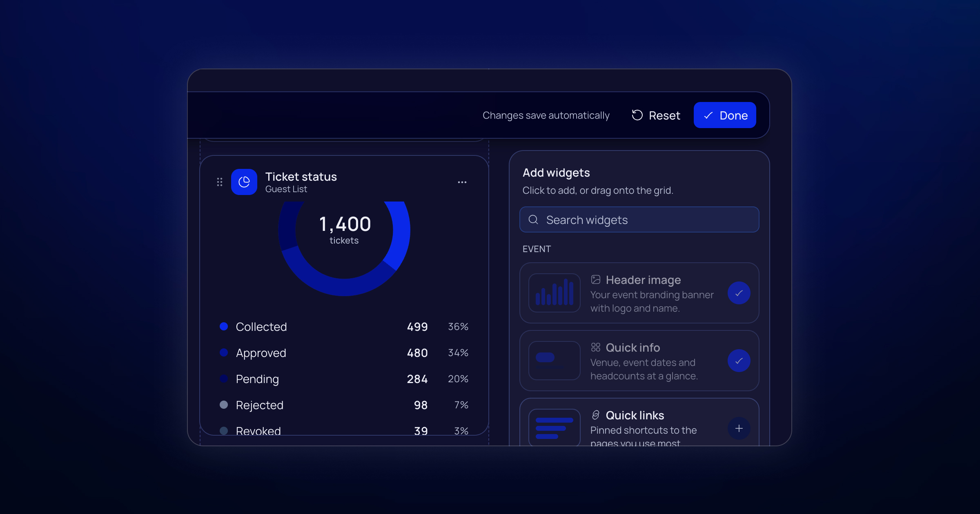Screen dimensions: 980x514
Task: Select the Header image thumbnail preview
Action: tap(555, 293)
